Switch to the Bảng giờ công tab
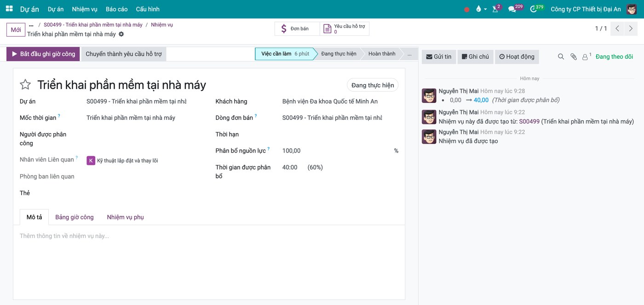 point(75,217)
